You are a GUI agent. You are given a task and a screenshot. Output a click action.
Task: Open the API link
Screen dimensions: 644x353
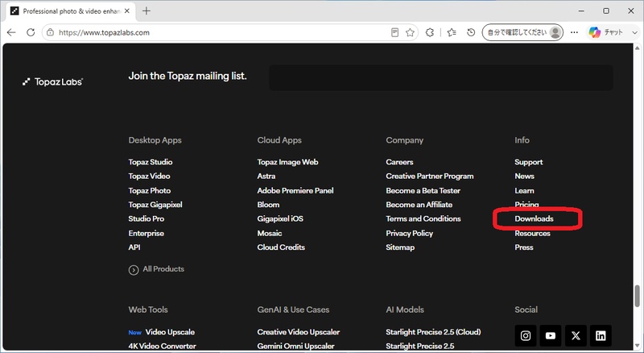tap(134, 247)
